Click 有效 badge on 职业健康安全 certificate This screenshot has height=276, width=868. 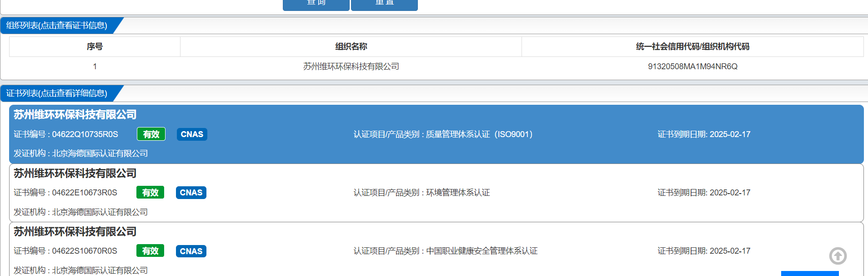150,251
